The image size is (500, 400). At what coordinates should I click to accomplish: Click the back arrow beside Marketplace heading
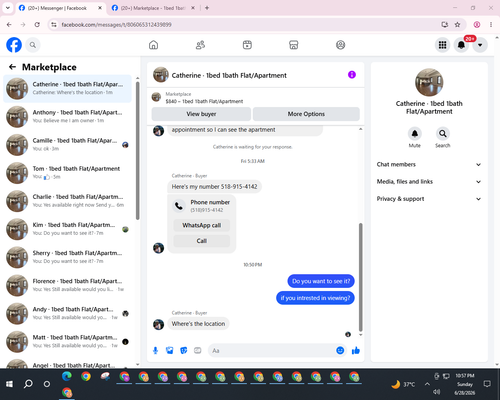(13, 67)
